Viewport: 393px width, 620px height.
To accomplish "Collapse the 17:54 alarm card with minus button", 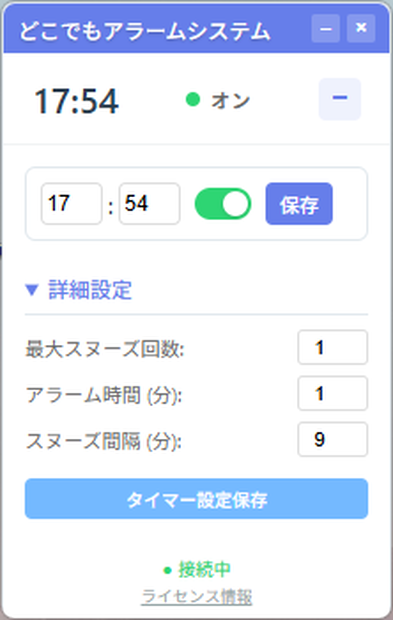I will [x=340, y=99].
